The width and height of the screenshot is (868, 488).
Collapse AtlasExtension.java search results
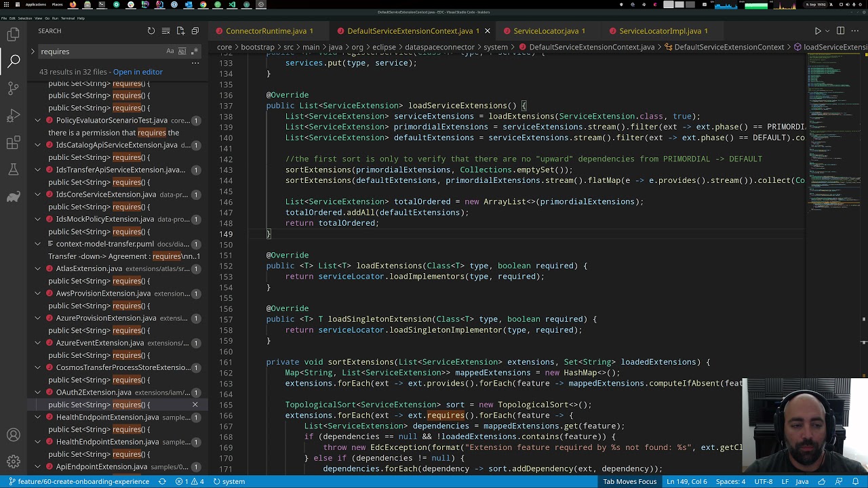(38, 268)
